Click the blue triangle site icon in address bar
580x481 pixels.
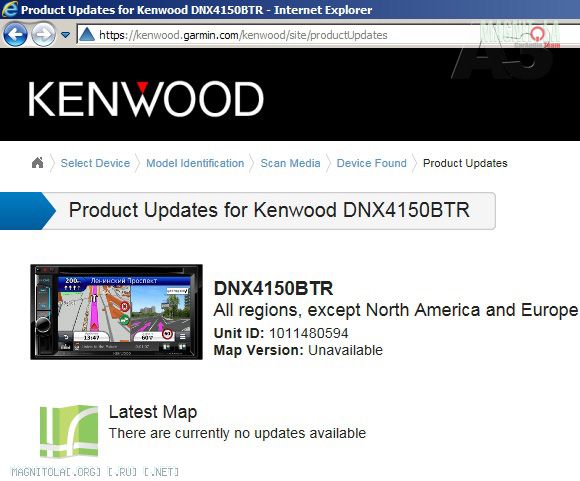click(x=87, y=34)
